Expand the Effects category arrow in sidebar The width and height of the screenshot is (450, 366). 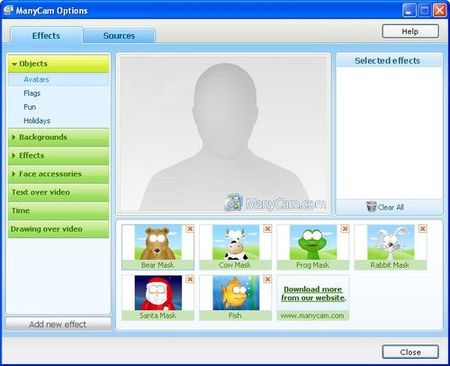(x=14, y=155)
